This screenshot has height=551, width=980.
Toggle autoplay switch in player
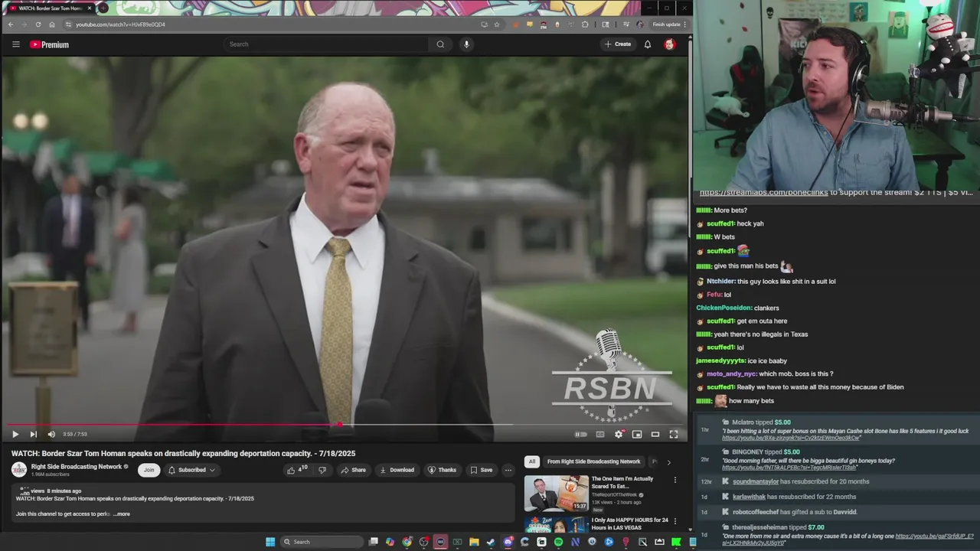coord(581,434)
